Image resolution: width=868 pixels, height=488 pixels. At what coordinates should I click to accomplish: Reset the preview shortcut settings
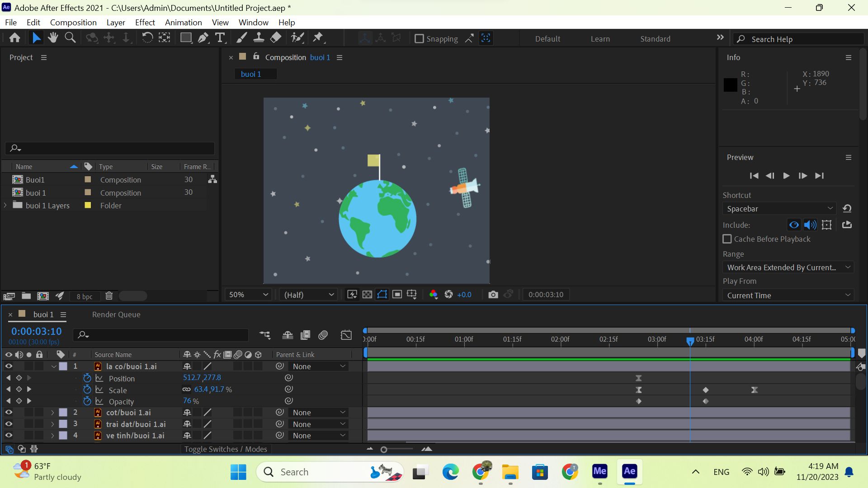(x=847, y=209)
